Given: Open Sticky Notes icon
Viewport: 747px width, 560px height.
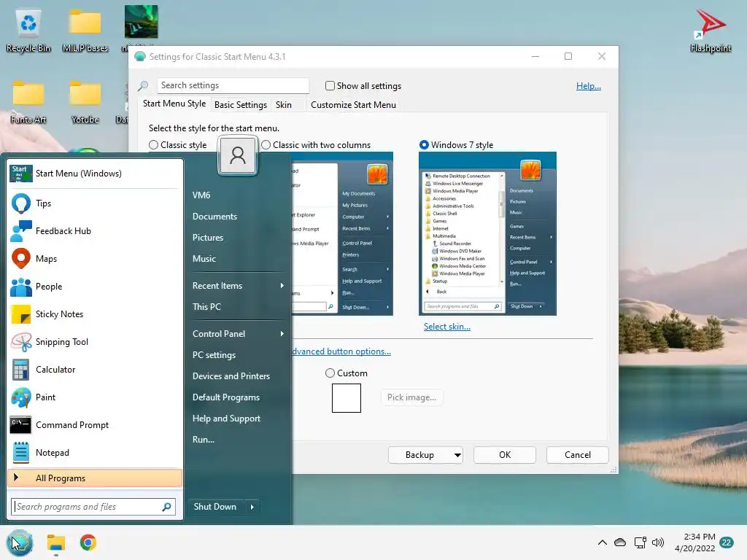Looking at the screenshot, I should click(21, 314).
